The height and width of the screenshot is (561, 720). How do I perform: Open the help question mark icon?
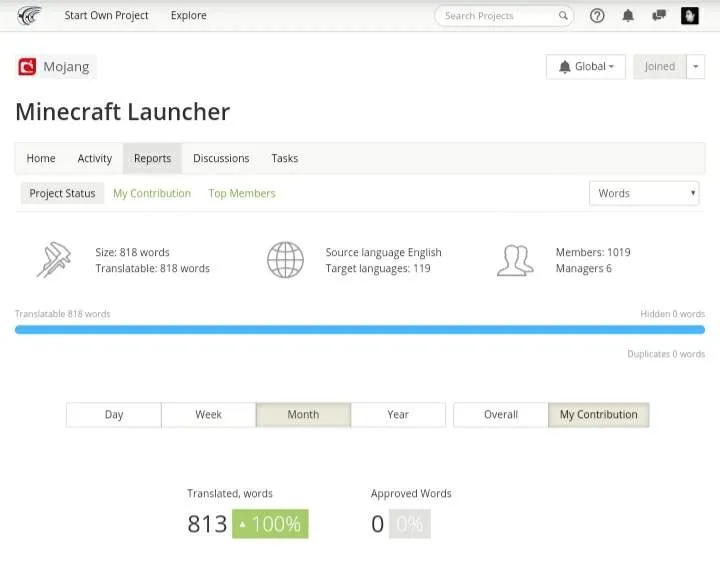point(597,16)
